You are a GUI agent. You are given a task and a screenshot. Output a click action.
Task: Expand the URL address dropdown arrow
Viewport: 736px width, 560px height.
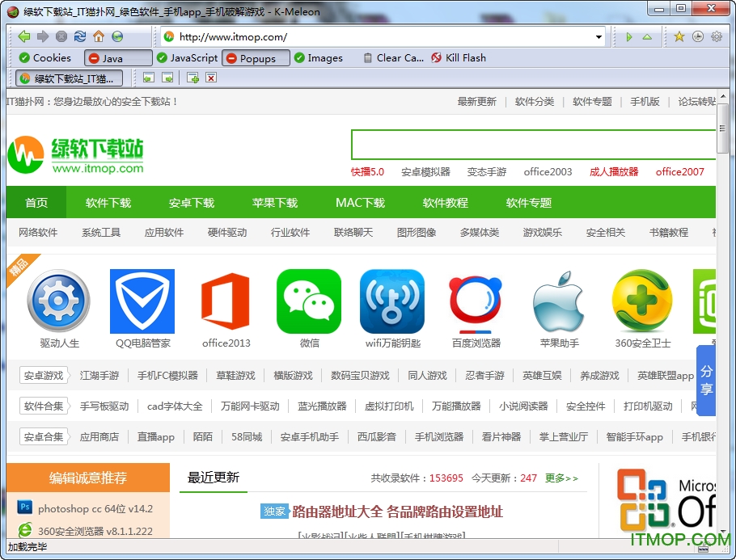pos(599,37)
